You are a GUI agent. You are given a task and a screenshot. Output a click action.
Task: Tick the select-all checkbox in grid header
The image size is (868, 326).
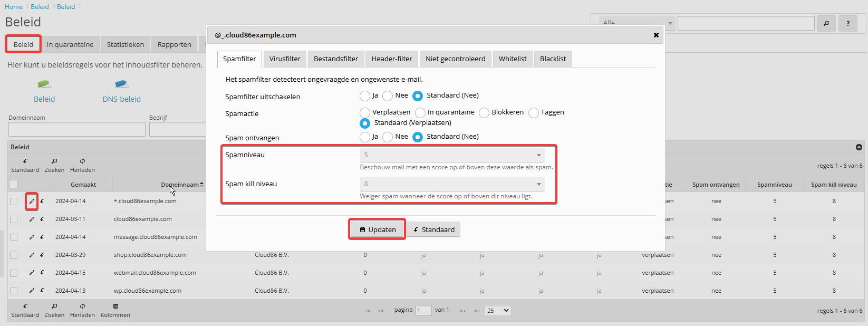tap(14, 184)
